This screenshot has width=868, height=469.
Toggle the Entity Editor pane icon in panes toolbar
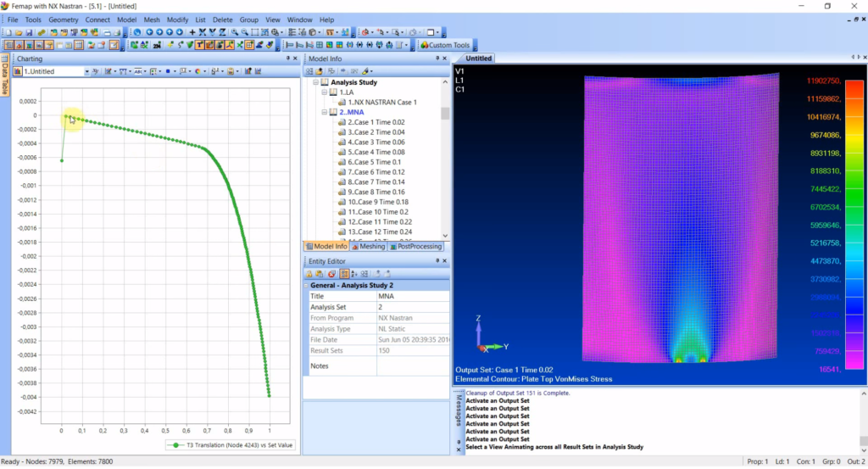coord(48,45)
